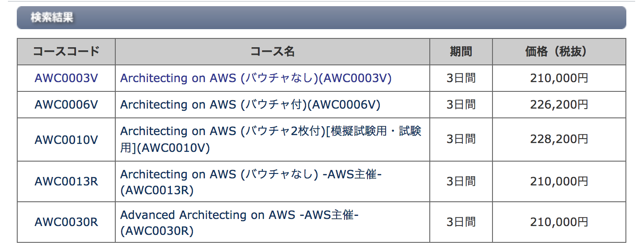This screenshot has width=644, height=249.
Task: Click the コース名 column header
Action: [x=273, y=52]
